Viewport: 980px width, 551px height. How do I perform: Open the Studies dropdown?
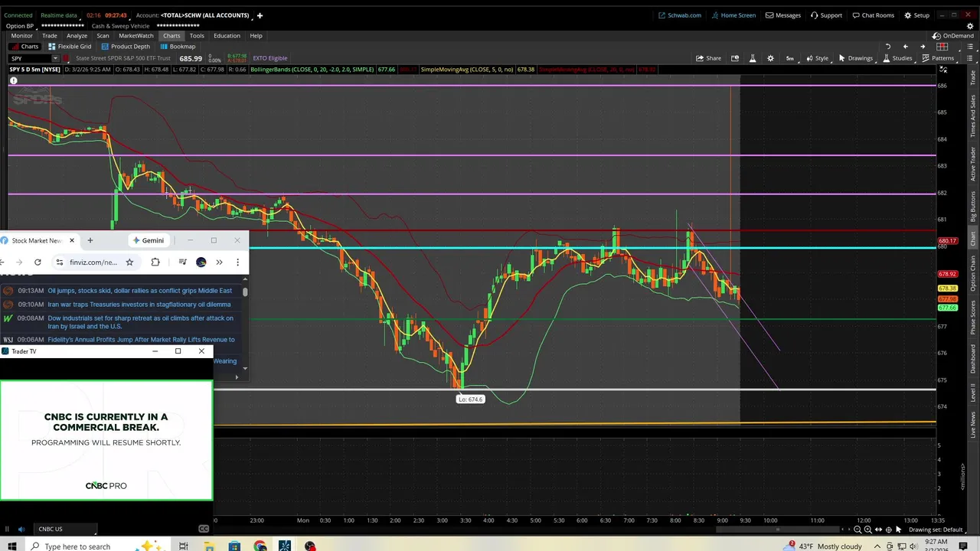click(x=897, y=58)
